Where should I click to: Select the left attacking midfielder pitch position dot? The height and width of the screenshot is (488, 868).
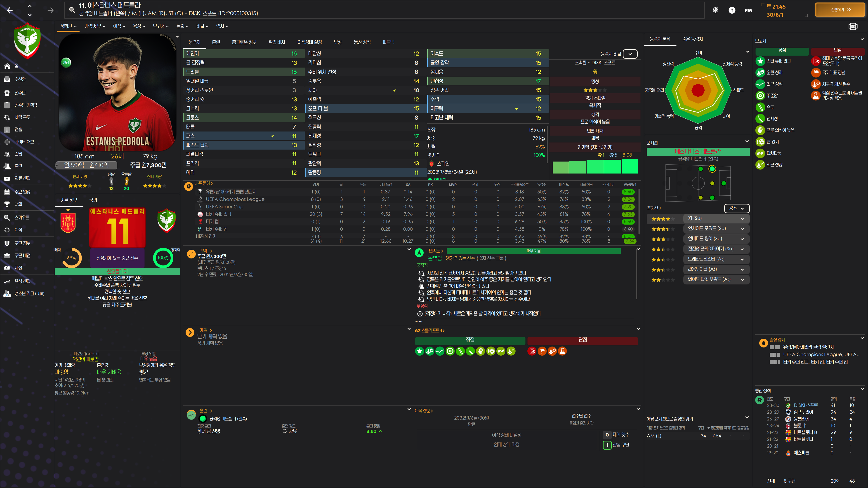point(712,169)
